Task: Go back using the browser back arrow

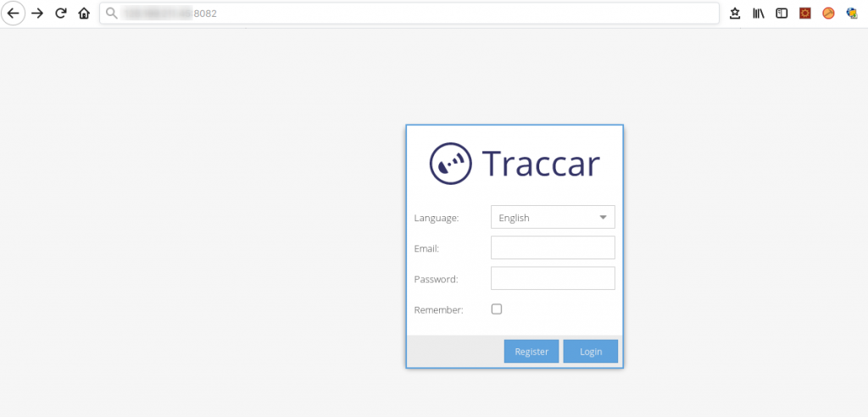Action: (13, 14)
